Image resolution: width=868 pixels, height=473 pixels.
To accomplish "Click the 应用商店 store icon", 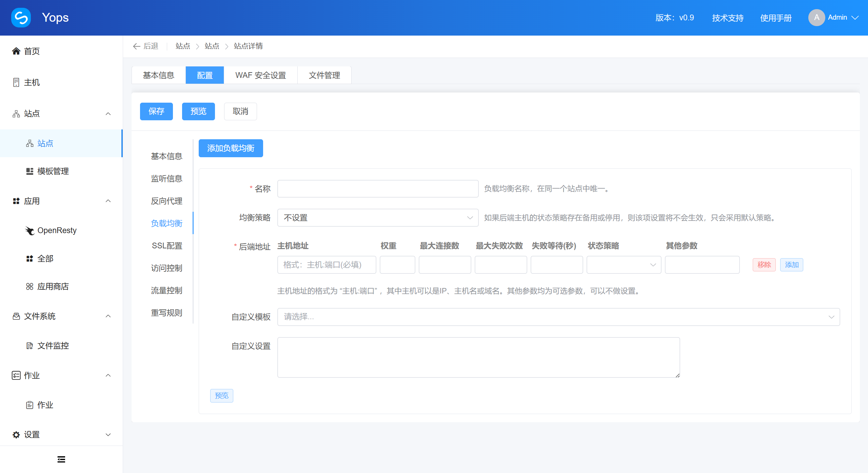I will pyautogui.click(x=29, y=286).
